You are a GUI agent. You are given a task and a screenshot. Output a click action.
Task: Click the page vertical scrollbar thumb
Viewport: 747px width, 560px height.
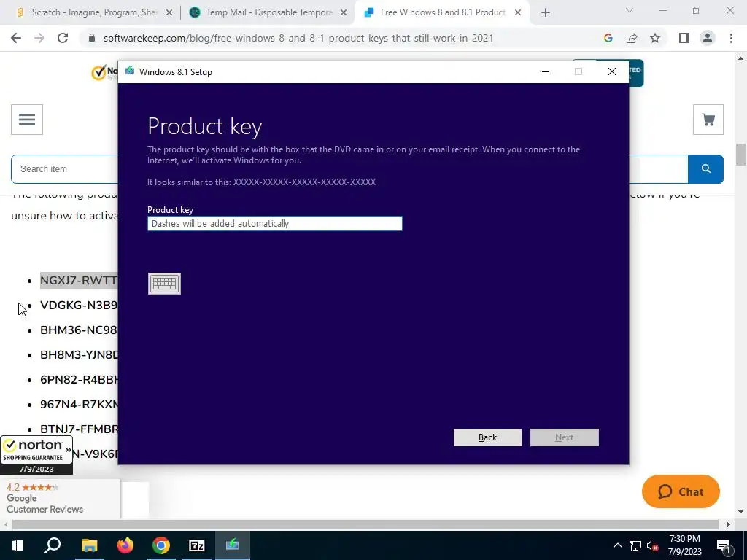740,155
